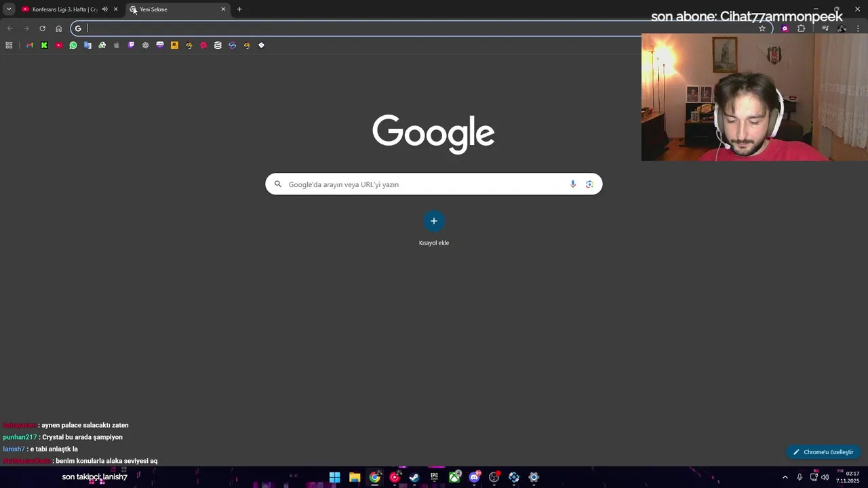
Task: Search by image with Google Lens icon
Action: click(x=589, y=184)
